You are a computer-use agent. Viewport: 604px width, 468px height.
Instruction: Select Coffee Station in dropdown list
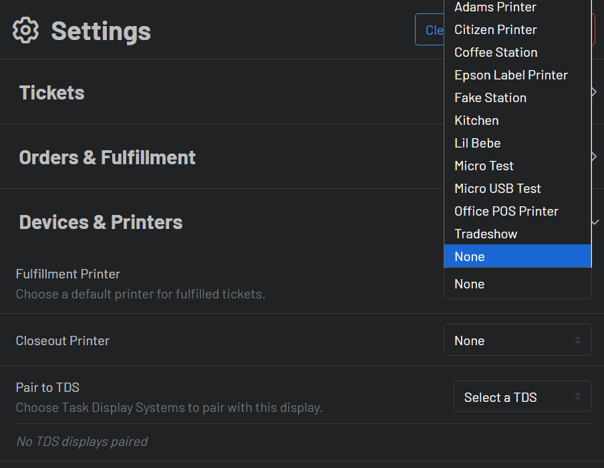coord(495,52)
